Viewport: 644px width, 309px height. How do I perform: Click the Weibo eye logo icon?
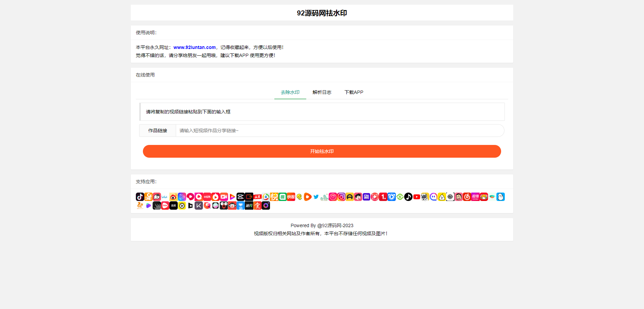(173, 197)
